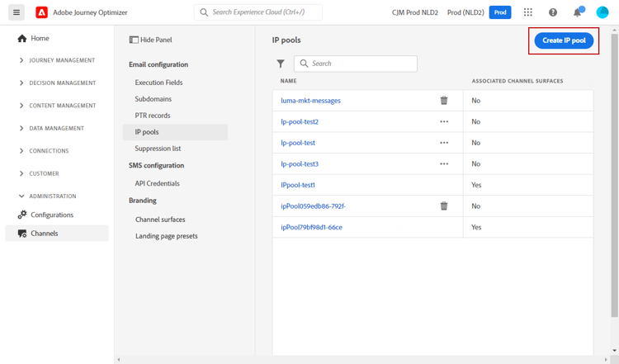Open the notifications bell

578,12
